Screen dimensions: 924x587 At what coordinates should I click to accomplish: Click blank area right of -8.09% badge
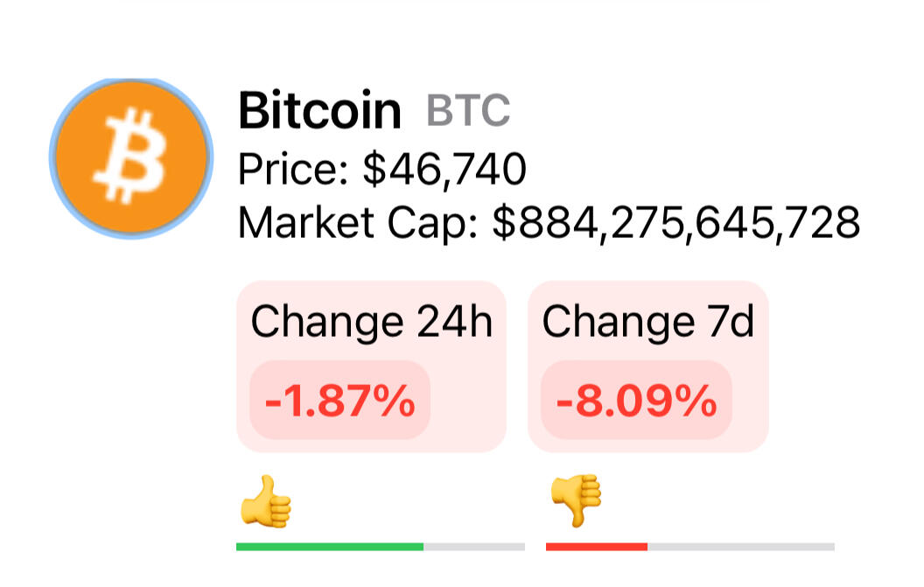tap(750, 400)
